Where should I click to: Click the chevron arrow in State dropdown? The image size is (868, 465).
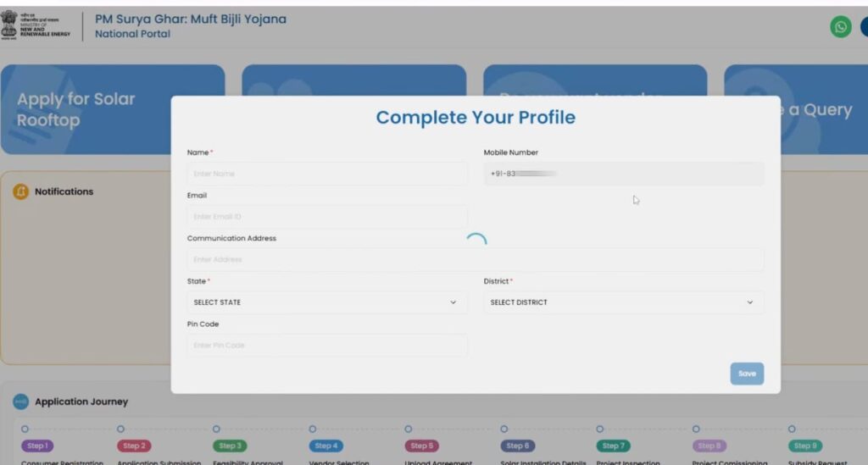click(x=453, y=302)
